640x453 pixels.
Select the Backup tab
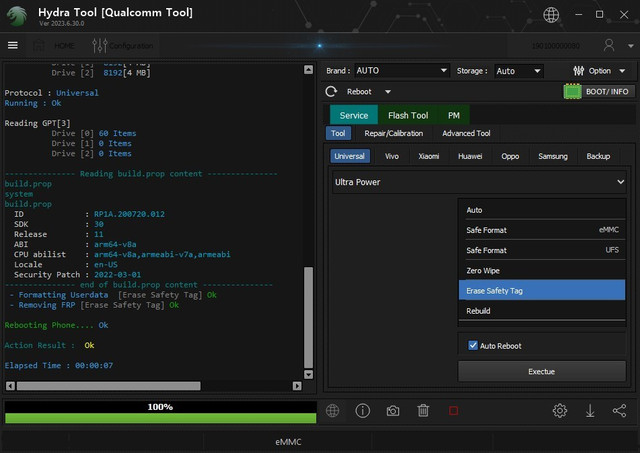click(598, 156)
